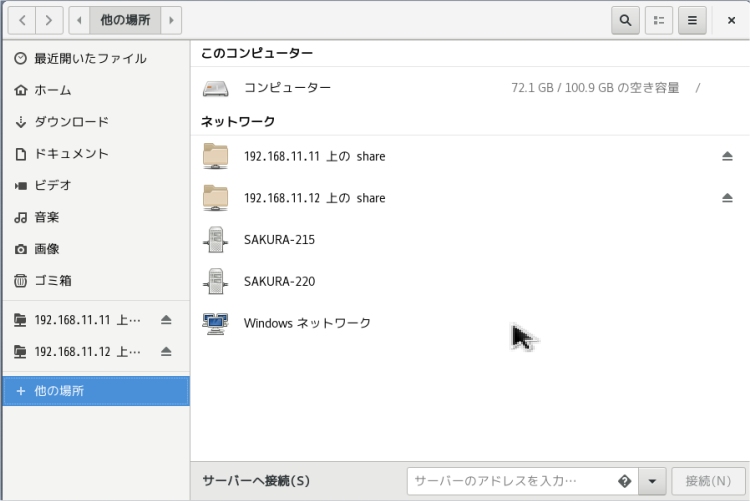Image resolution: width=750 pixels, height=501 pixels.
Task: Open ゴミ箱 from sidebar
Action: tap(52, 280)
